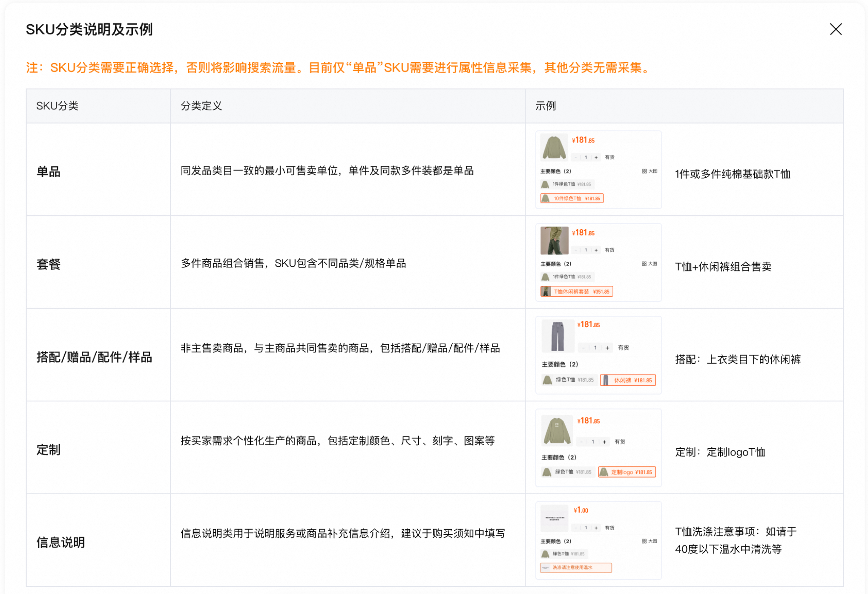The height and width of the screenshot is (594, 868).
Task: Click the 定制 definition text
Action: coord(337,441)
